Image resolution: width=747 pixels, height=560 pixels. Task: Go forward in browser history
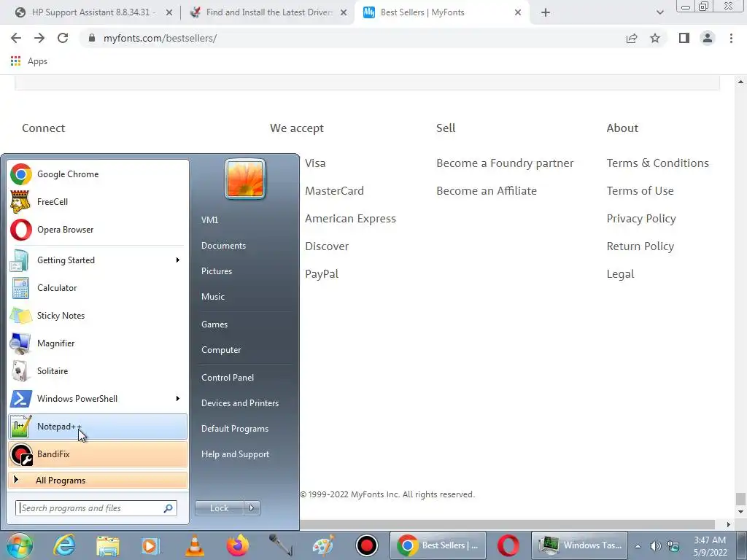pyautogui.click(x=39, y=38)
